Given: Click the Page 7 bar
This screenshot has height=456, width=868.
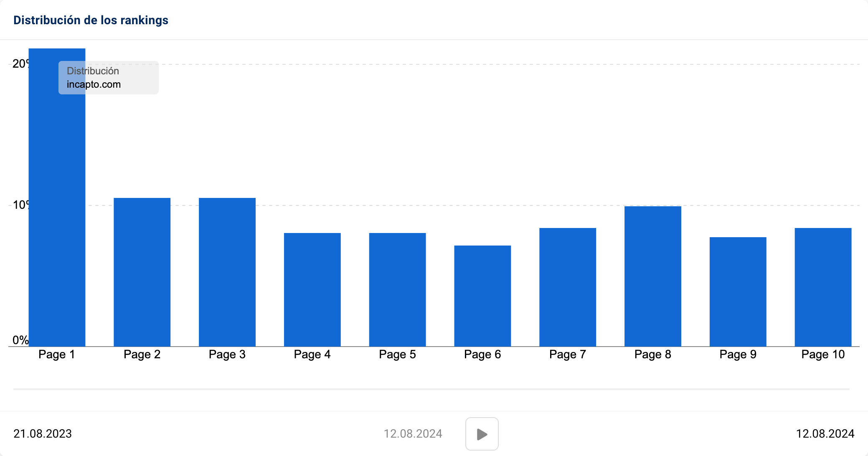Looking at the screenshot, I should tap(568, 287).
